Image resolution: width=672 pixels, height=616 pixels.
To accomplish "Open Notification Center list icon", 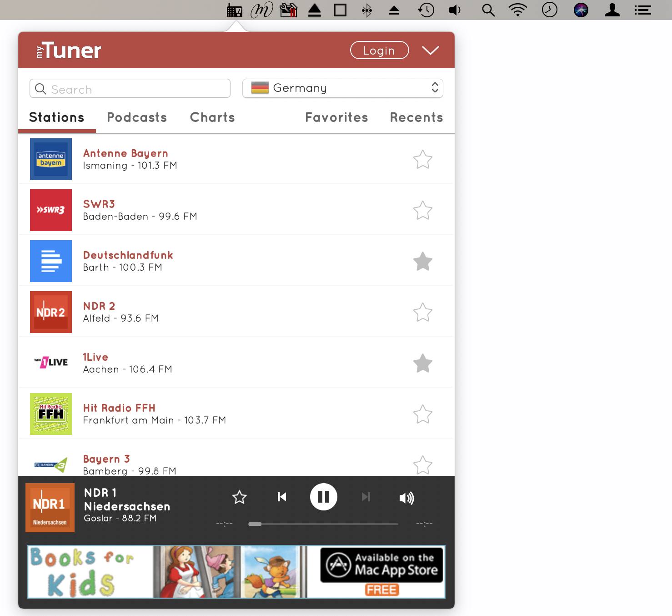I will (x=643, y=10).
